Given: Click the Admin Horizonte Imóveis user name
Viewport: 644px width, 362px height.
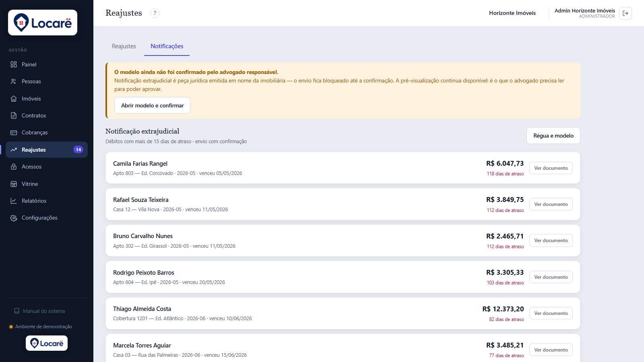Looking at the screenshot, I should pos(585,10).
